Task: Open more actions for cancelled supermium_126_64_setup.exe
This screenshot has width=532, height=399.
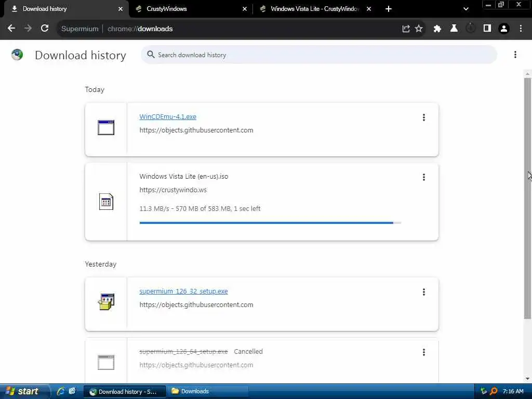Action: point(424,352)
